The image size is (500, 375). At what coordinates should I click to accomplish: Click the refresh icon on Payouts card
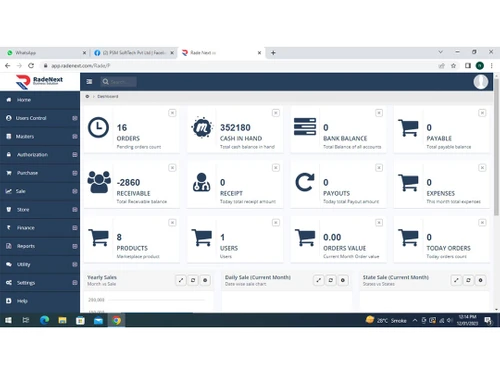[x=305, y=182]
